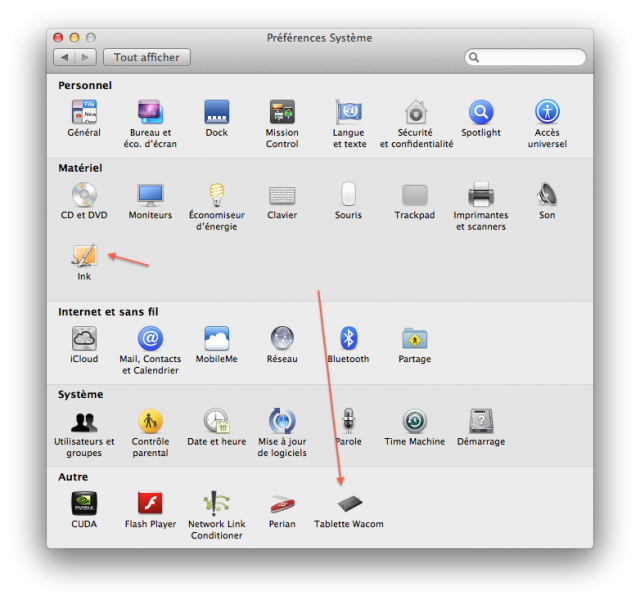Click the Tout afficher button
Screen dimensions: 640x613
coord(147,57)
